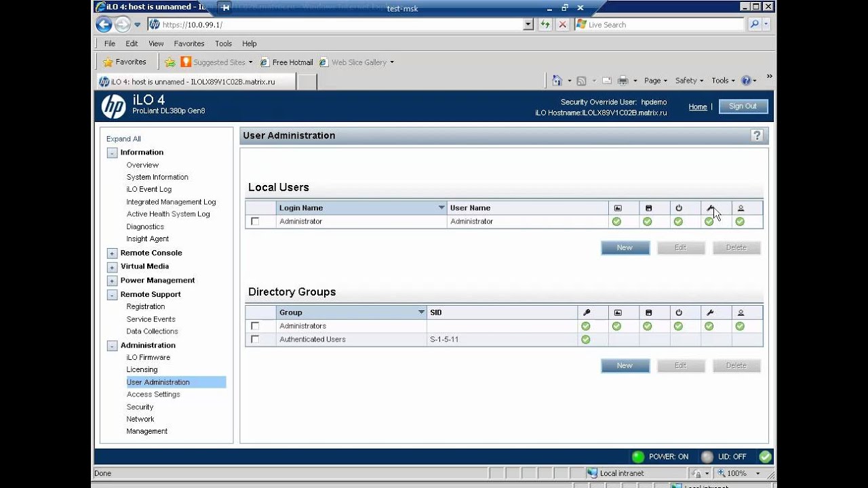The width and height of the screenshot is (868, 488).
Task: Click the virtual media icon in Directory Groups header
Action: point(648,312)
